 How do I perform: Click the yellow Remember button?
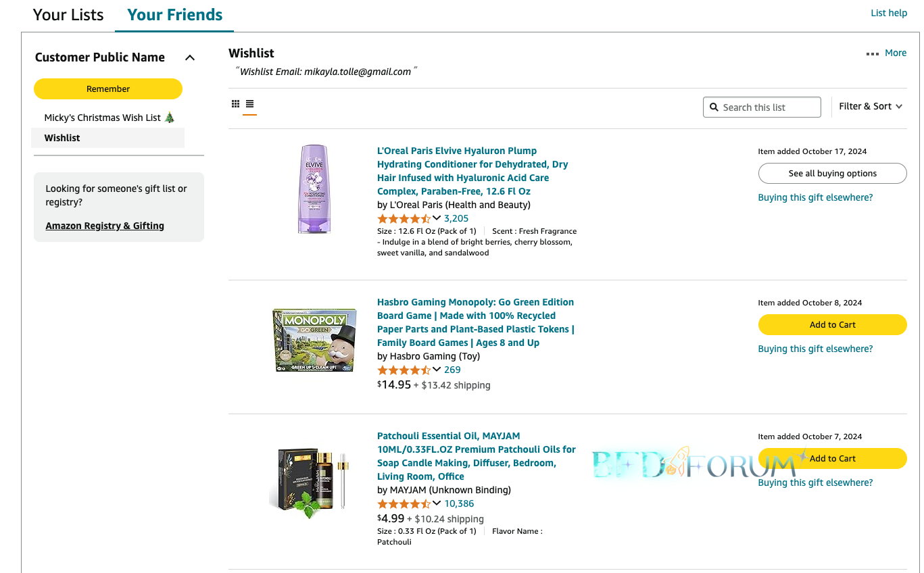[x=108, y=89]
